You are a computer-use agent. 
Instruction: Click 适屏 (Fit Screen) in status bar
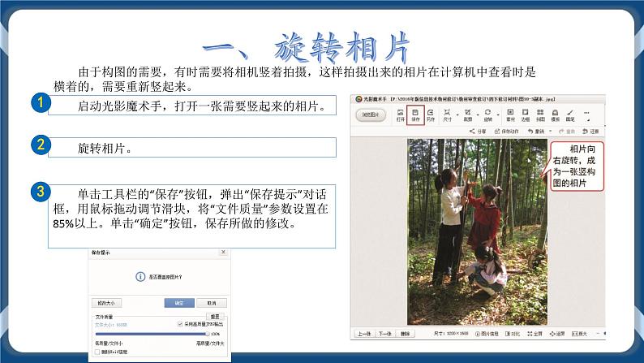pyautogui.click(x=557, y=334)
